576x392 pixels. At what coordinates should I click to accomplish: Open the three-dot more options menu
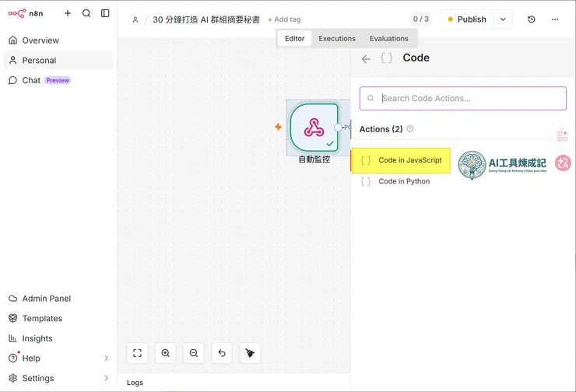[555, 19]
